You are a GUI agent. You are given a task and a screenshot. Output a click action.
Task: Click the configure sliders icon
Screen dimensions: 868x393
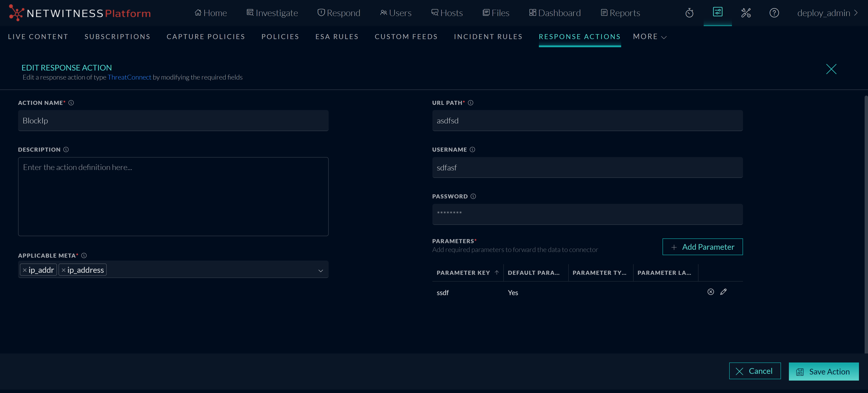click(717, 12)
